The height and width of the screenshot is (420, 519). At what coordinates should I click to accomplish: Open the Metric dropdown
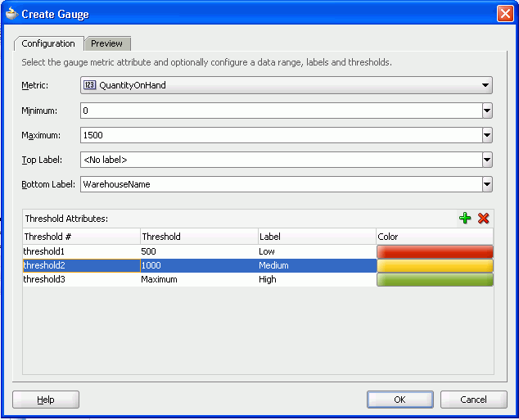coord(287,85)
